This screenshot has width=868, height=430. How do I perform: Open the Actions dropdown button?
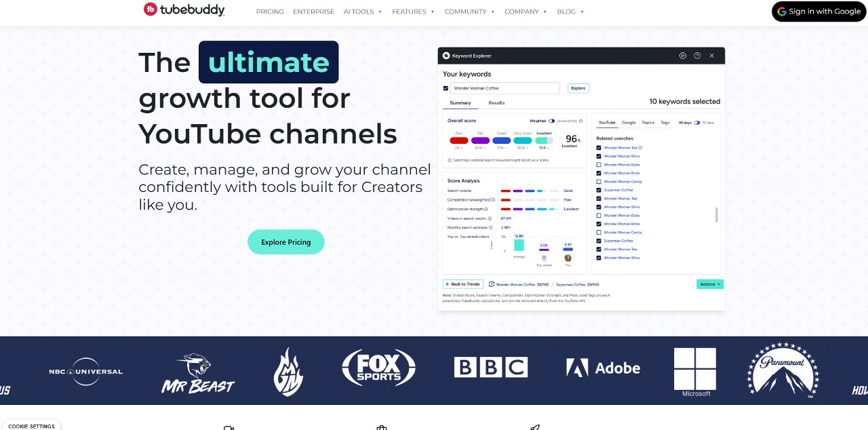[710, 284]
